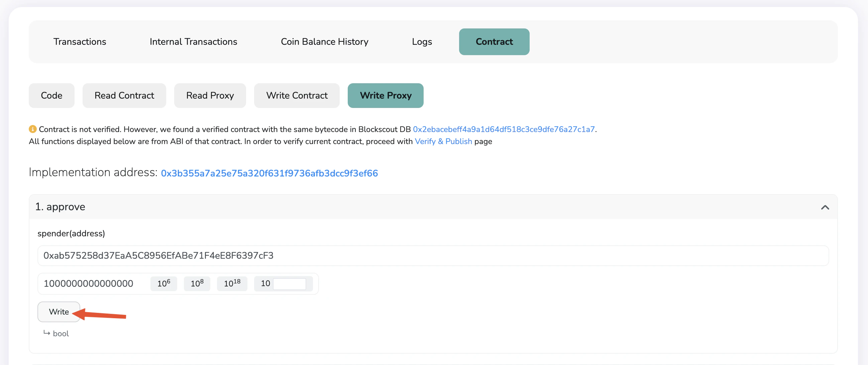Apply the 10^18 multiplier shortcut
This screenshot has height=365, width=868.
point(232,283)
